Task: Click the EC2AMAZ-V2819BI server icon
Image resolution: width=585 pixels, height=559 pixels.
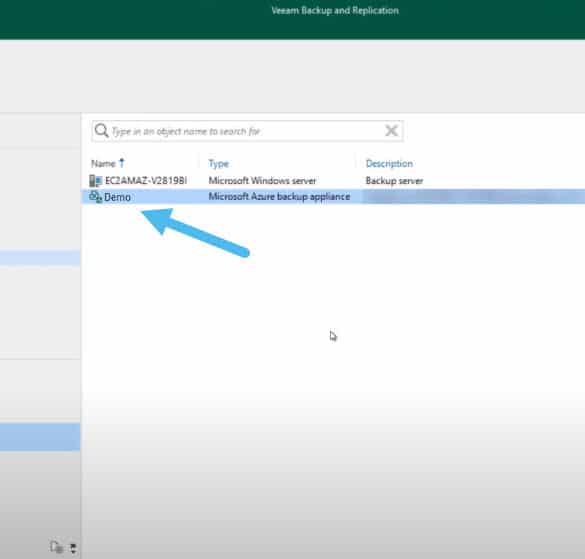Action: point(96,181)
